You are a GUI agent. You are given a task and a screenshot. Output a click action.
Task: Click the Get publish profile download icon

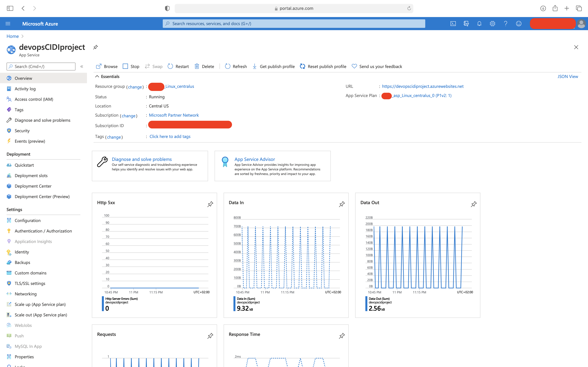tap(254, 66)
